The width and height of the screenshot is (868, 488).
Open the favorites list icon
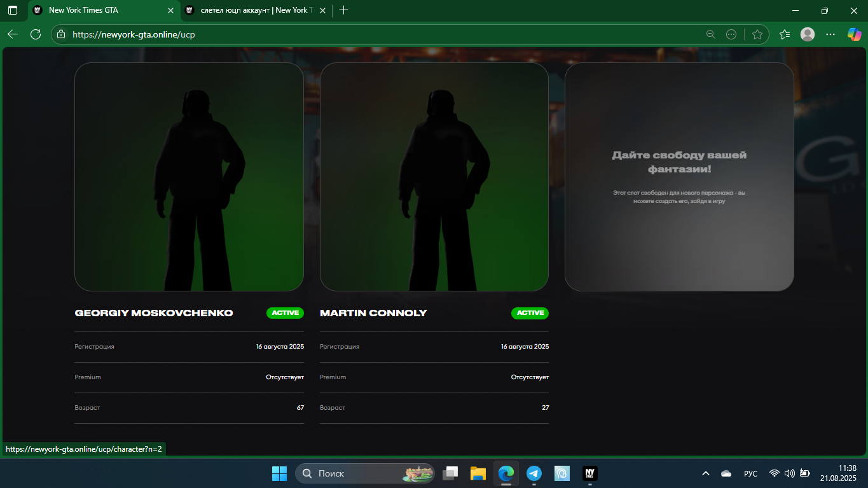click(785, 34)
